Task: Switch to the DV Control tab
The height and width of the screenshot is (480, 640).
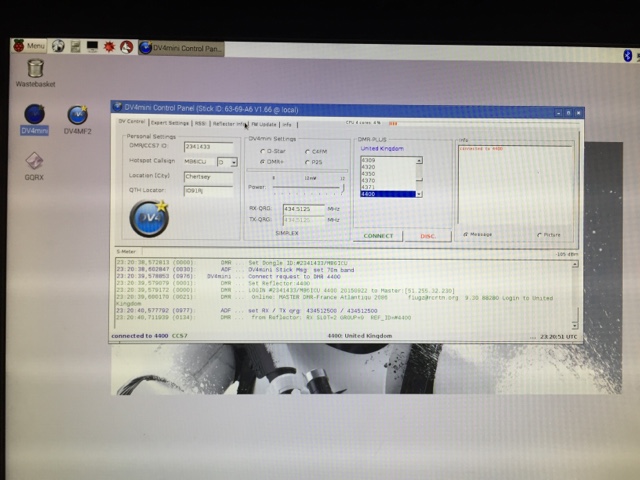Action: [131, 121]
